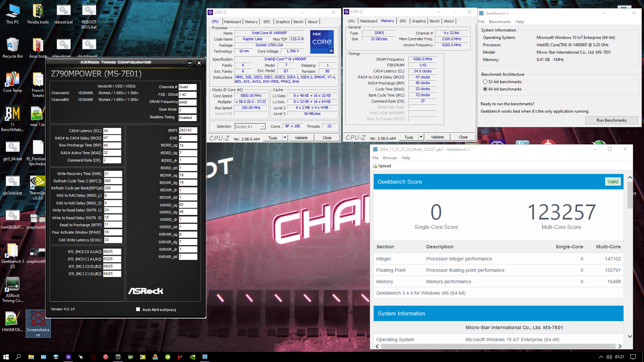This screenshot has height=362, width=644.
Task: Click the CPU-Z taskbar icon
Action: [68, 357]
